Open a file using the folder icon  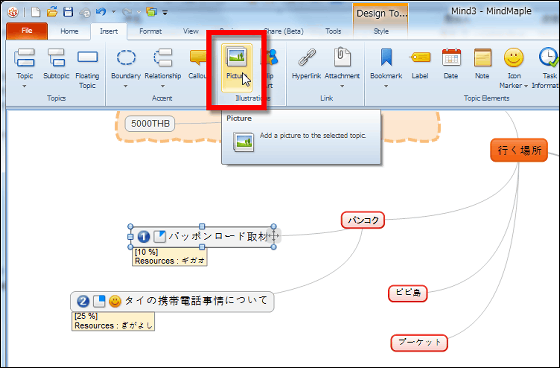coord(52,12)
